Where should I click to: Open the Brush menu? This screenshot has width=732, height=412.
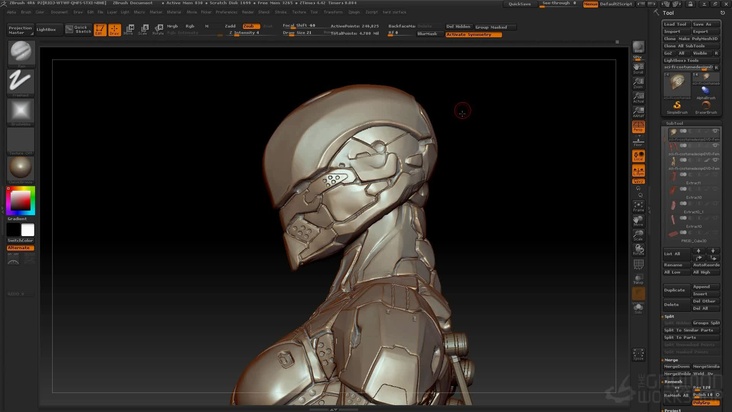click(26, 12)
